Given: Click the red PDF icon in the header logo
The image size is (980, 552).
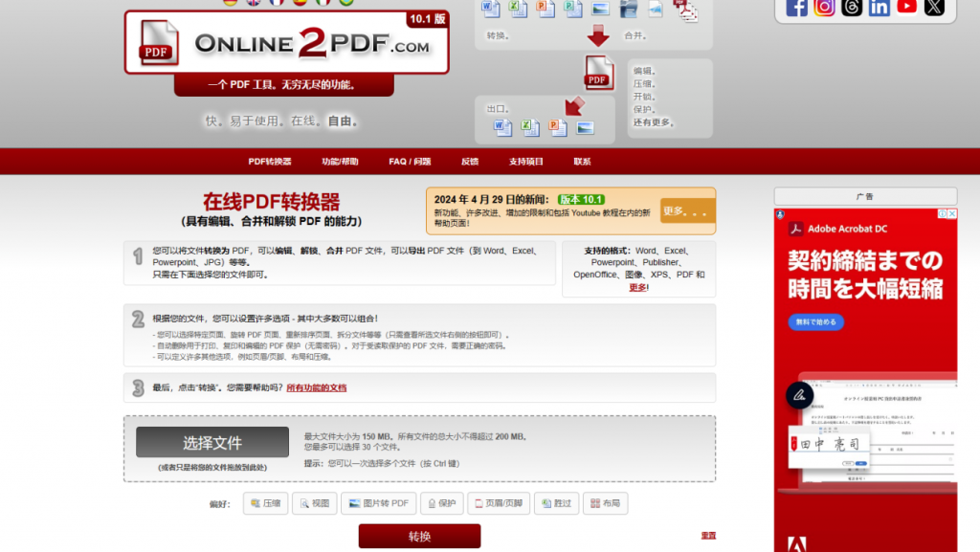Looking at the screenshot, I should coord(159,42).
